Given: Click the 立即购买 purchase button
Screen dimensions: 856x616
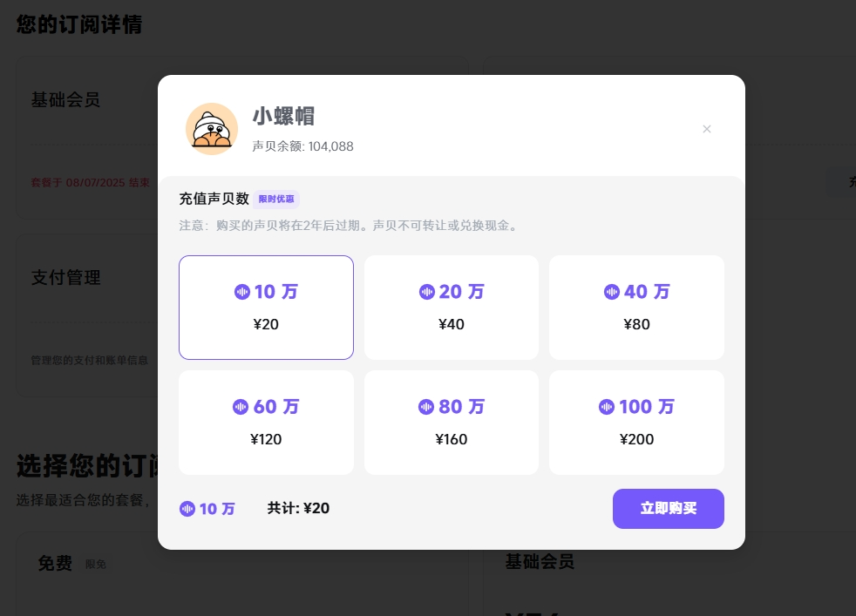Looking at the screenshot, I should tap(669, 509).
